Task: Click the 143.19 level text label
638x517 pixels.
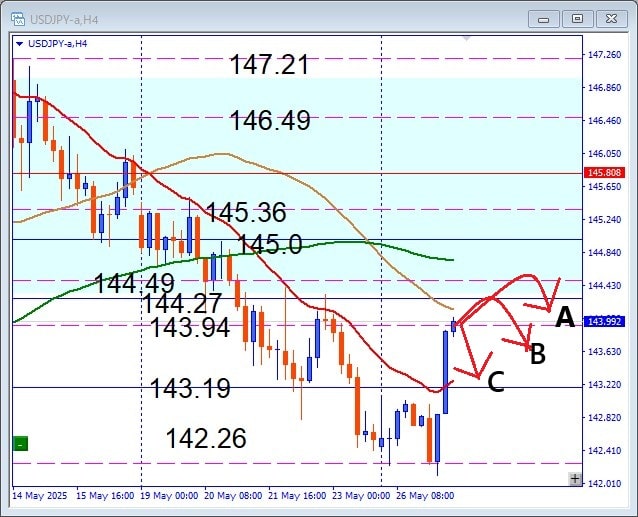Action: pos(190,388)
